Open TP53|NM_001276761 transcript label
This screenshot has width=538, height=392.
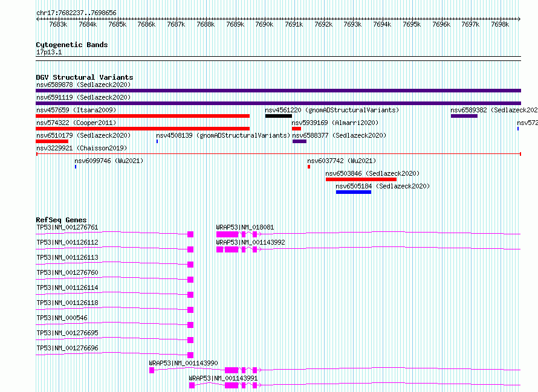point(67,227)
